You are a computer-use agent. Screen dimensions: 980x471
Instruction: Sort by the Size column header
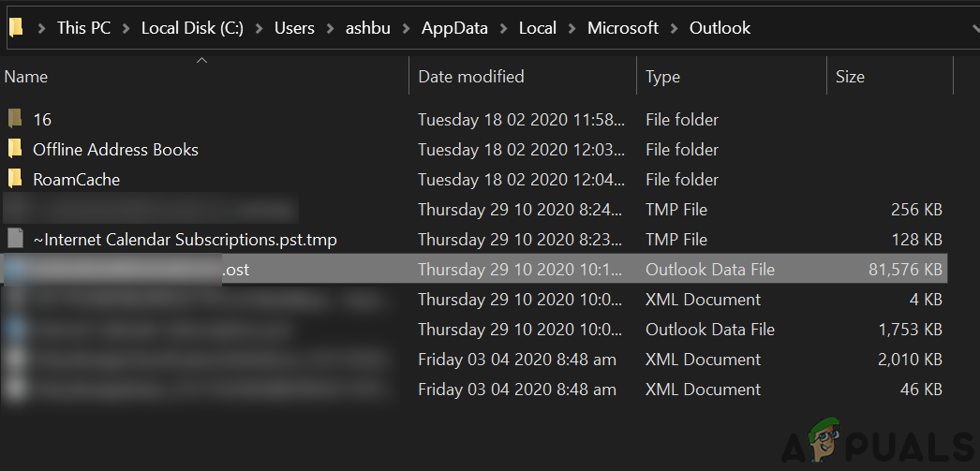pyautogui.click(x=850, y=77)
